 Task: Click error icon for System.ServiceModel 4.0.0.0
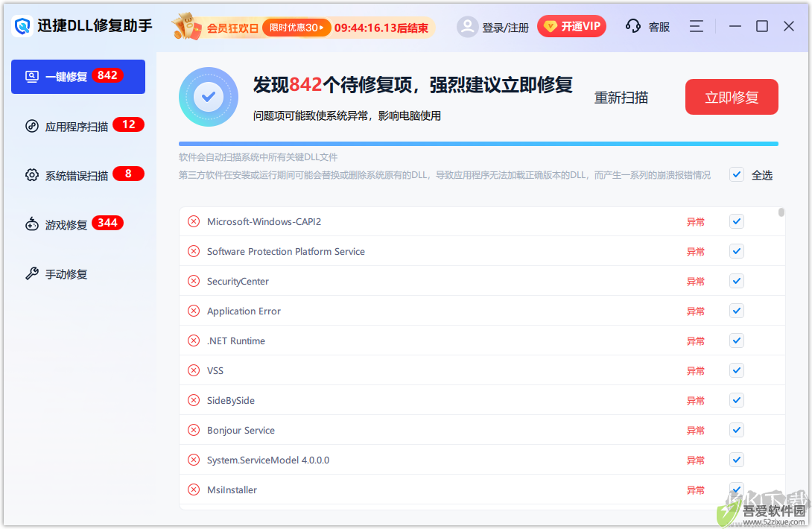pos(194,460)
